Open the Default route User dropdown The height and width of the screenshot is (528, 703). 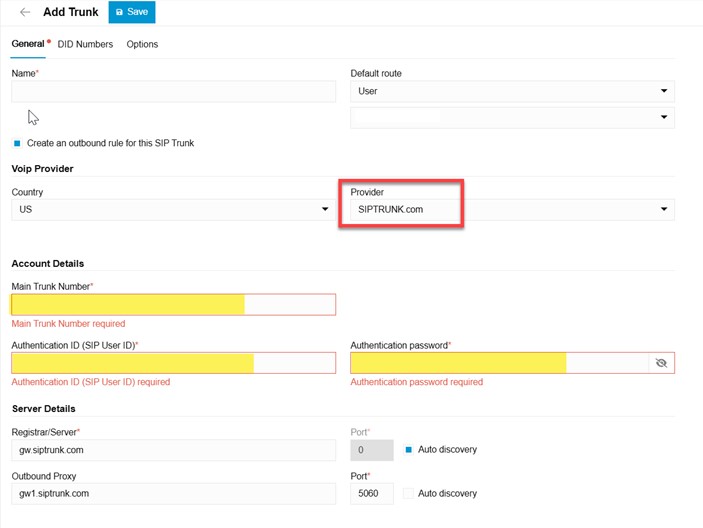(512, 91)
